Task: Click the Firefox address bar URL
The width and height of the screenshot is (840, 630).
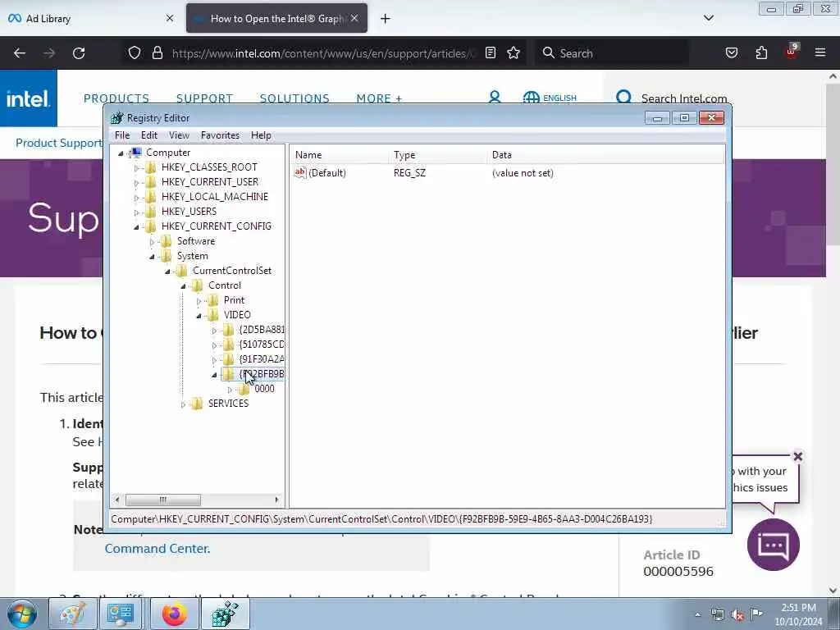Action: 322,53
